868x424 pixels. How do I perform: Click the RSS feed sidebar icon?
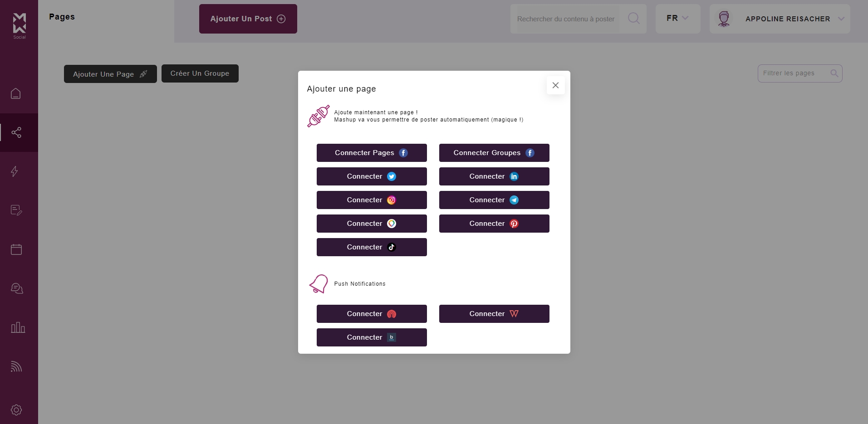click(16, 366)
